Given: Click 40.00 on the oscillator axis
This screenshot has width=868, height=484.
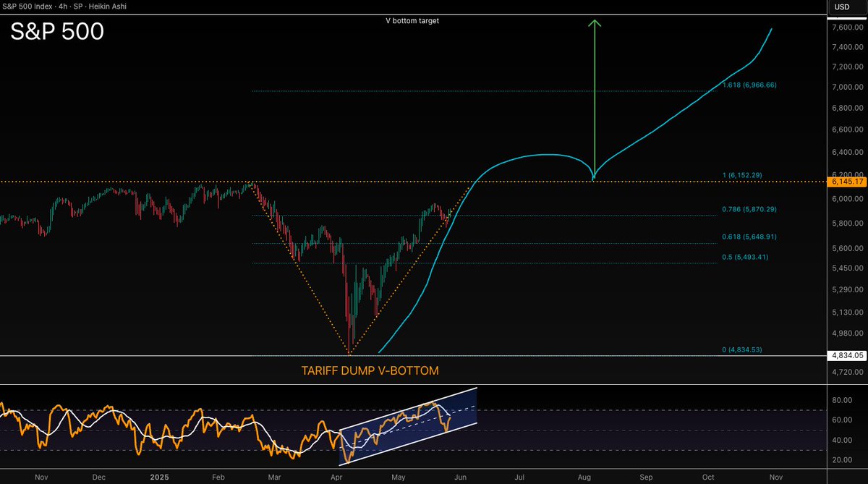Looking at the screenshot, I should pos(843,439).
